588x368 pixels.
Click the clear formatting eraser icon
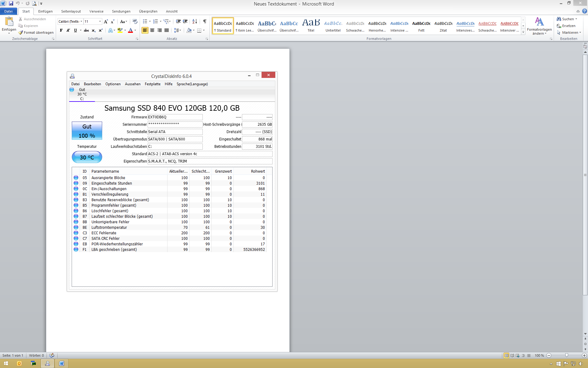[135, 21]
